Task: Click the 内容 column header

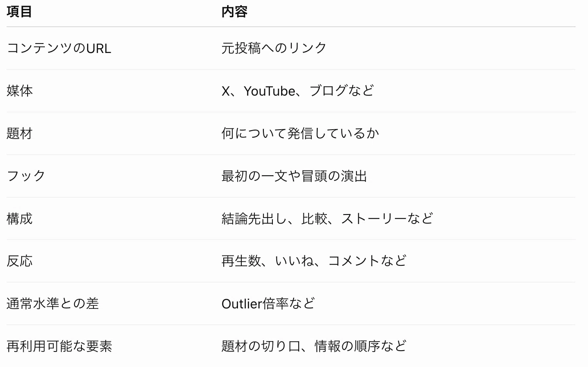Action: pyautogui.click(x=234, y=12)
